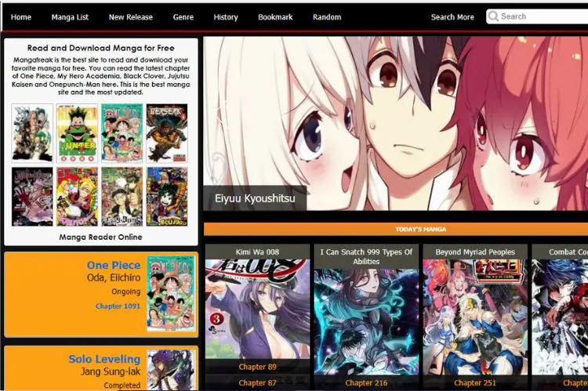Click the Kimi Wa 008 cover art
Viewport: 588px width, 391px height.
[x=258, y=310]
